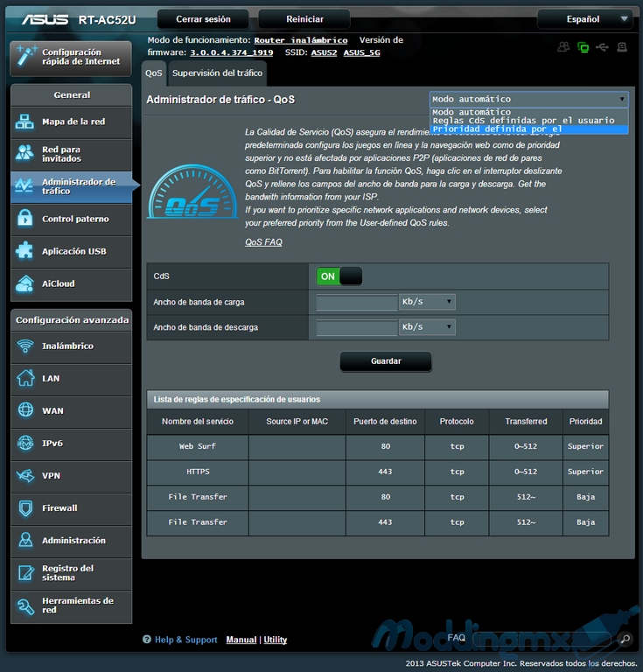Switch to Supervisión del tráfico tab
The image size is (643, 672).
[x=217, y=73]
